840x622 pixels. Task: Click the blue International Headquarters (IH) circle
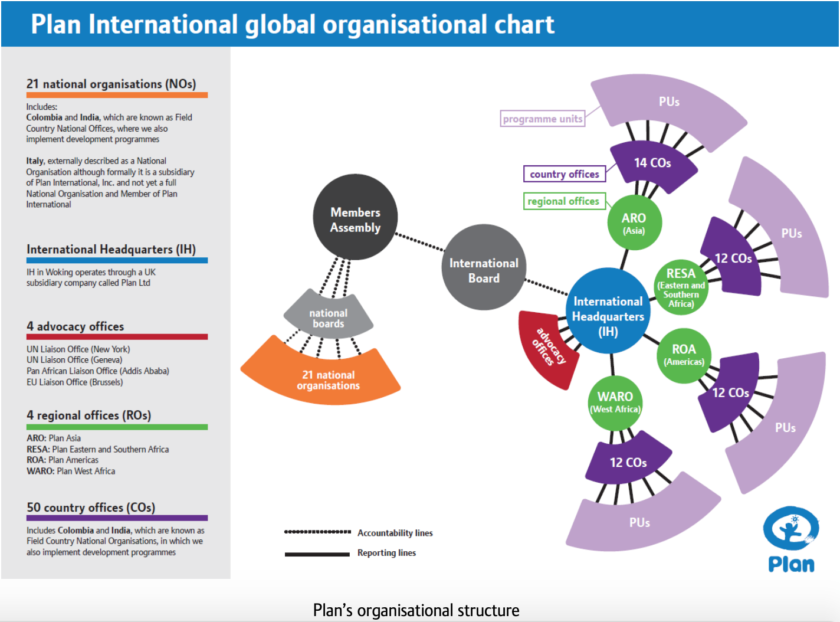(608, 310)
